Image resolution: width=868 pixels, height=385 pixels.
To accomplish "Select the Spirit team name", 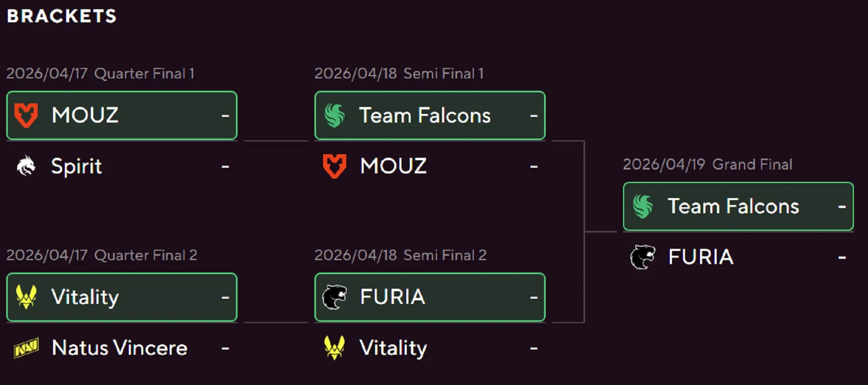I will [x=76, y=166].
